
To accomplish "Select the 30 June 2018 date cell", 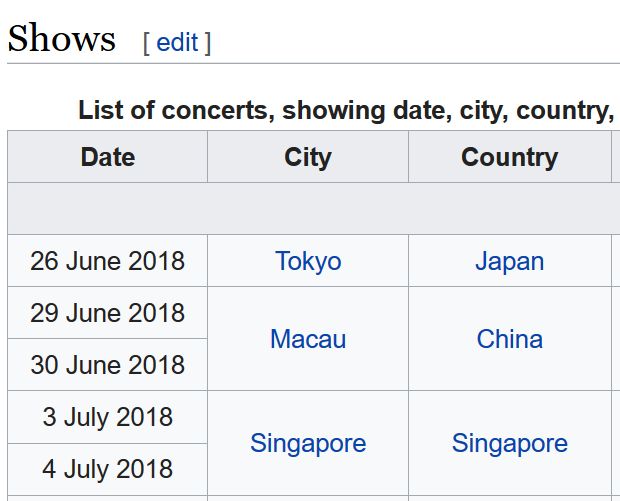I will [x=108, y=365].
